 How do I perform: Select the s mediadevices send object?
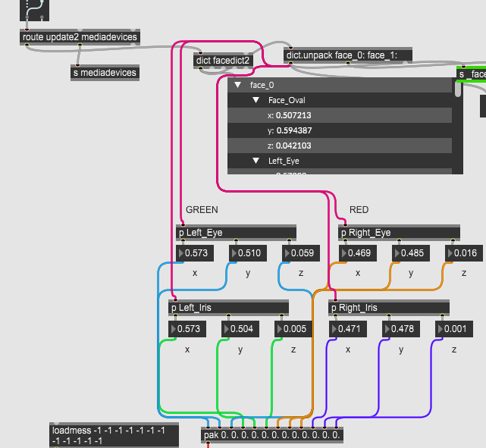tap(105, 73)
